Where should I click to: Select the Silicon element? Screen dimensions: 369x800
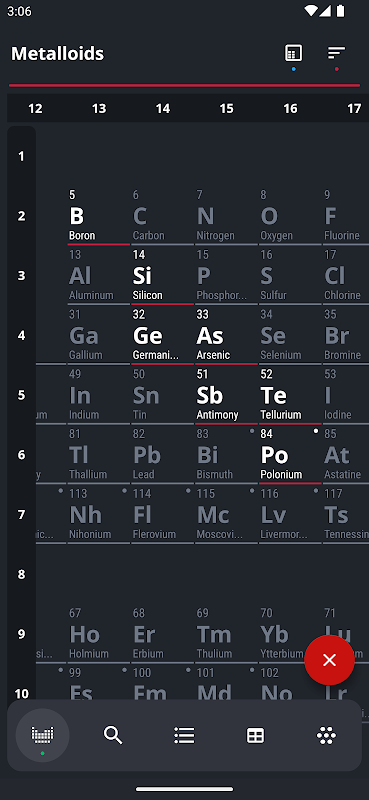[162, 276]
